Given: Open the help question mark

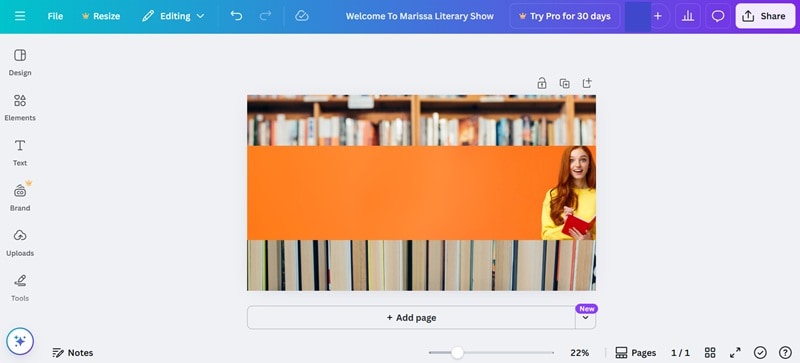Looking at the screenshot, I should [785, 353].
